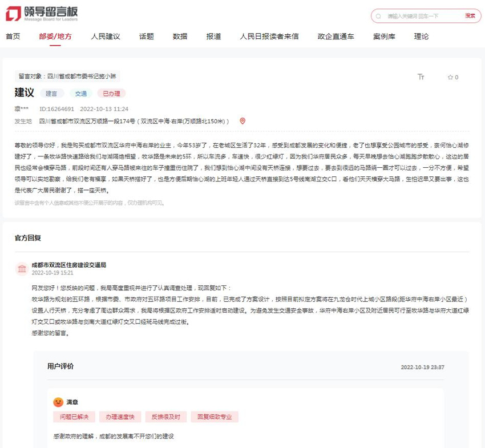Go to 人民建议 section
This screenshot has width=485, height=448.
click(106, 37)
